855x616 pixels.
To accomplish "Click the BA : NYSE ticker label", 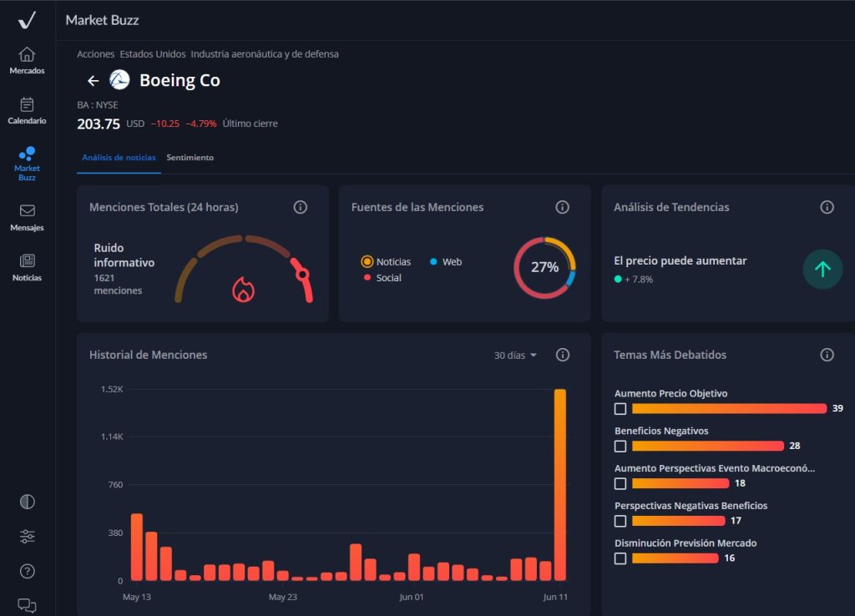I will pos(98,104).
